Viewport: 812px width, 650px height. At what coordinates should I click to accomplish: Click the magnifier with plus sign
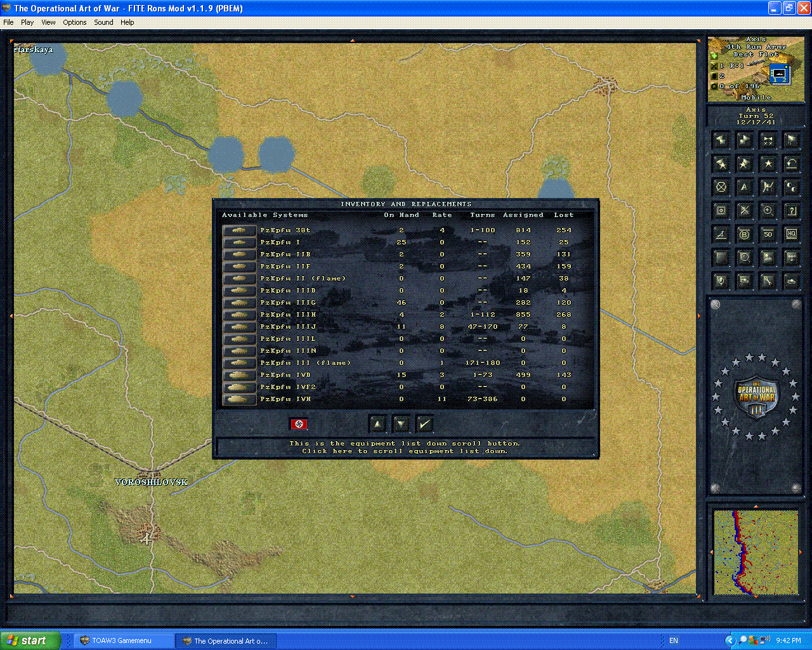pyautogui.click(x=768, y=211)
